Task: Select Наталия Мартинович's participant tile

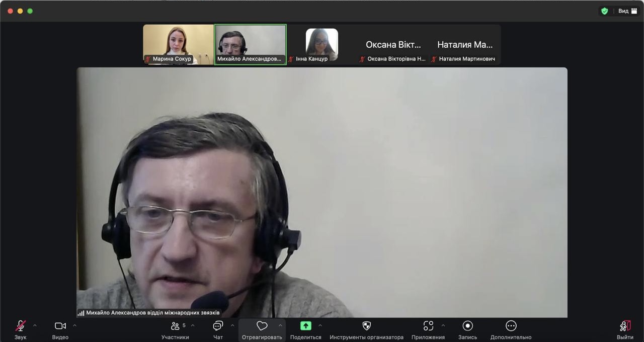Action: 465,44
